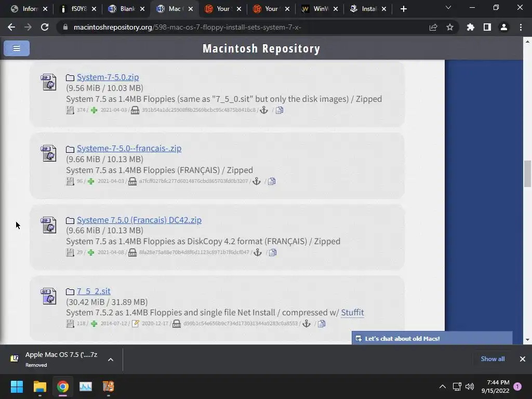The width and height of the screenshot is (532, 399).
Task: Click the anchor icon in Systeme-7-5.0--francais-.zip row
Action: tap(257, 181)
